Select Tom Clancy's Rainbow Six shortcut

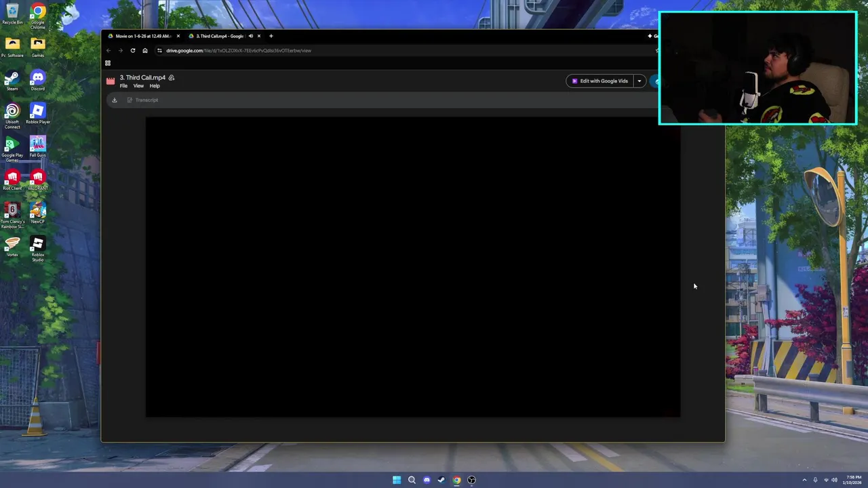[12, 216]
